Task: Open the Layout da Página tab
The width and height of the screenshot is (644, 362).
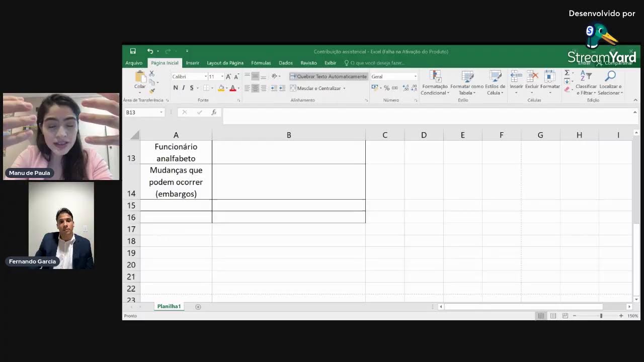Action: pos(225,63)
